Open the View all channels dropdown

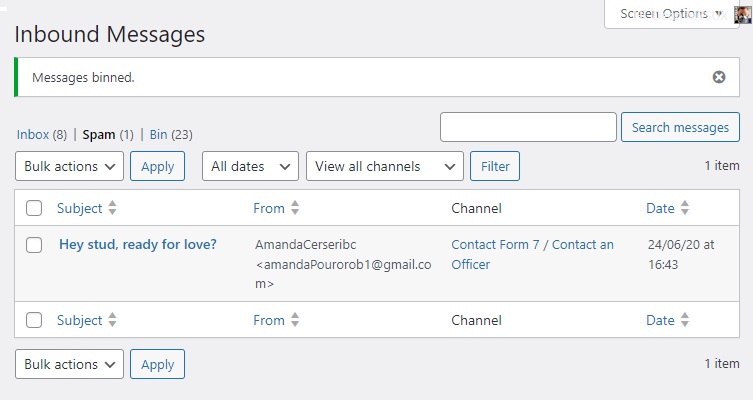click(x=385, y=166)
